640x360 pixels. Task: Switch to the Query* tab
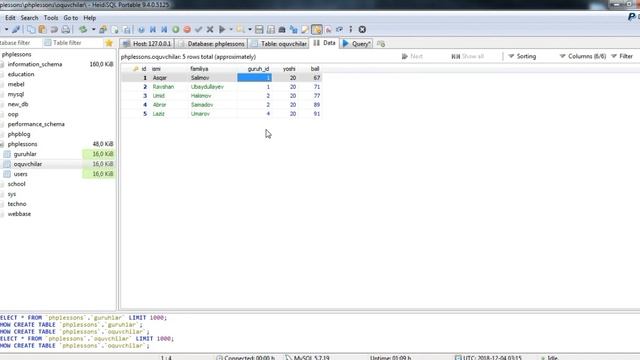click(356, 44)
